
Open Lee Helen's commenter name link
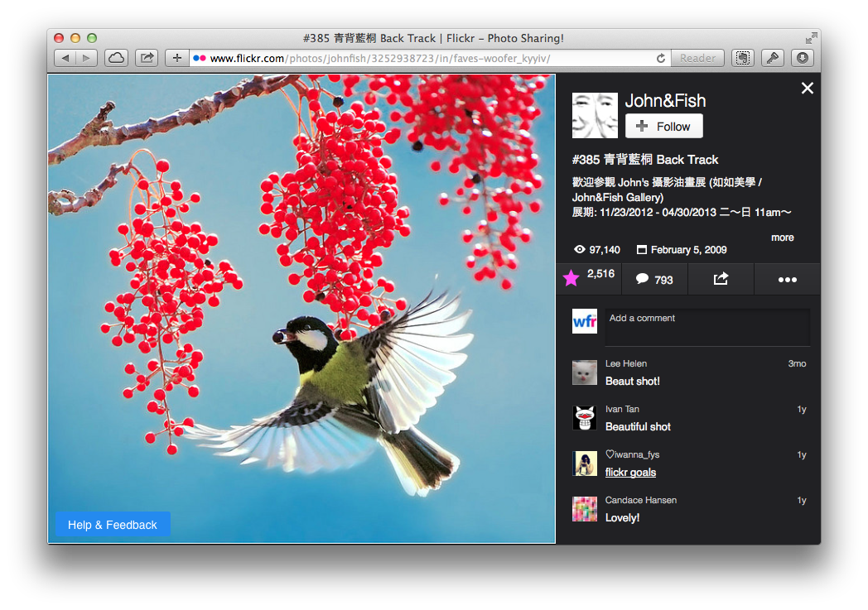[x=625, y=363]
